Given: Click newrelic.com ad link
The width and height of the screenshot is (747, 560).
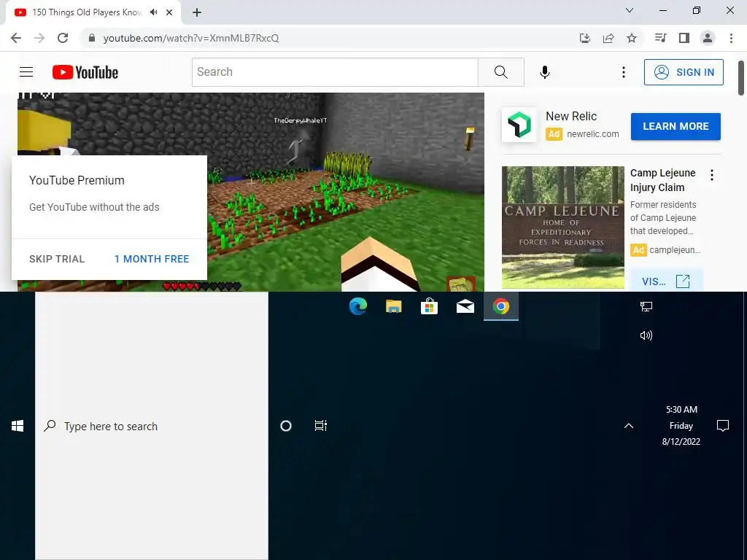Looking at the screenshot, I should 592,134.
